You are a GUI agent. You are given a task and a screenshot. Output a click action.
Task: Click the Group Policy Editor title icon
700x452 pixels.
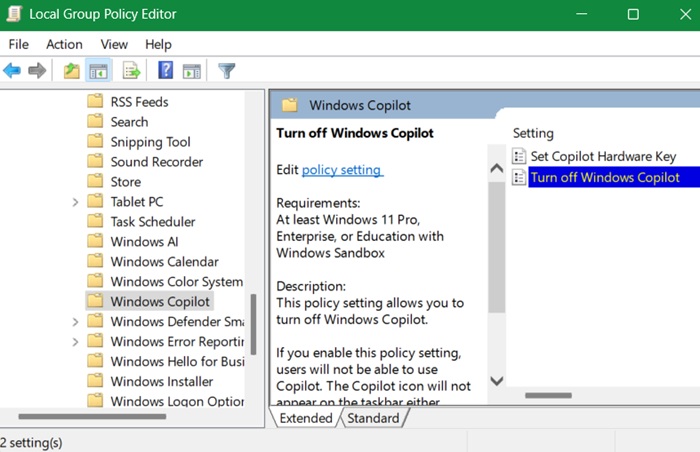(14, 14)
